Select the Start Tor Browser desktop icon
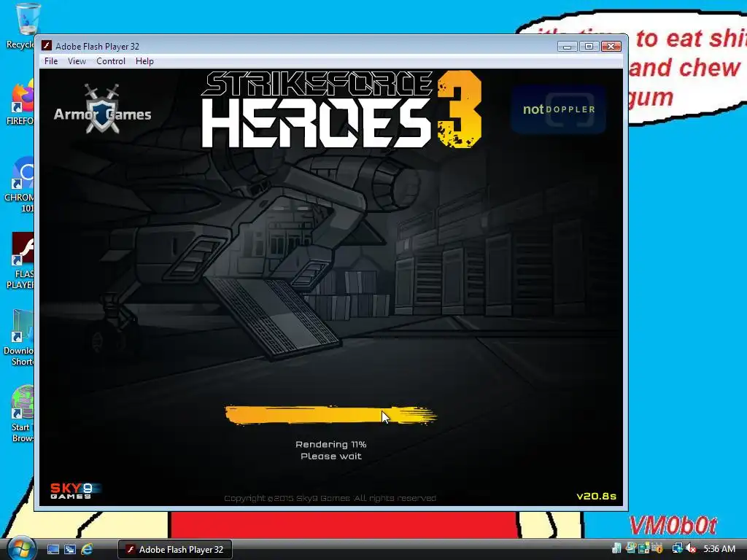Viewport: 747px width, 560px height. pyautogui.click(x=21, y=414)
